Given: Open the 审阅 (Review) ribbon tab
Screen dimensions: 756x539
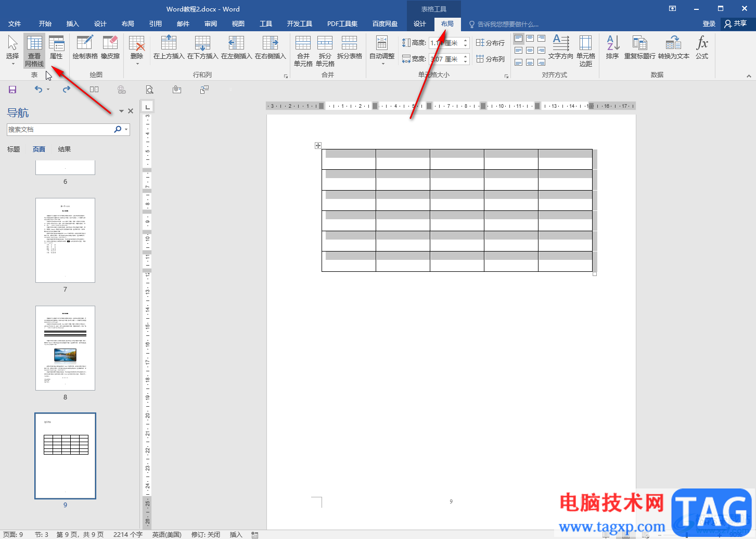Looking at the screenshot, I should tap(211, 24).
